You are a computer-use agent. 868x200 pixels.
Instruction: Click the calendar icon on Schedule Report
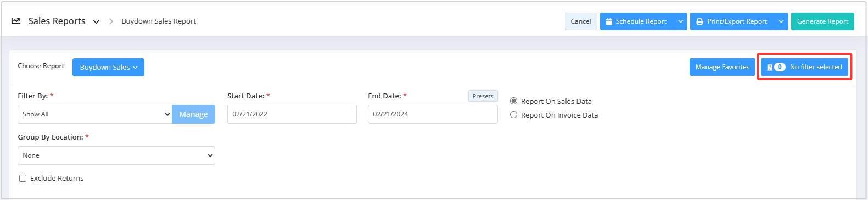609,21
